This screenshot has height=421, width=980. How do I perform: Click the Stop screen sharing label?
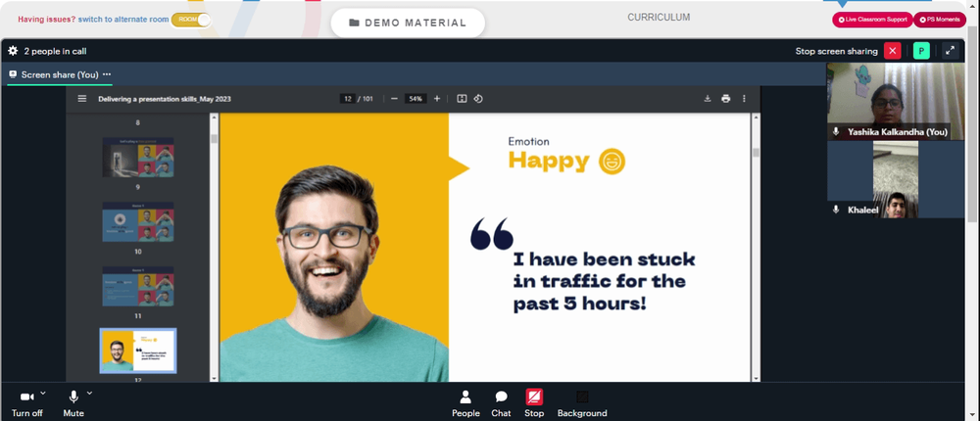tap(836, 51)
